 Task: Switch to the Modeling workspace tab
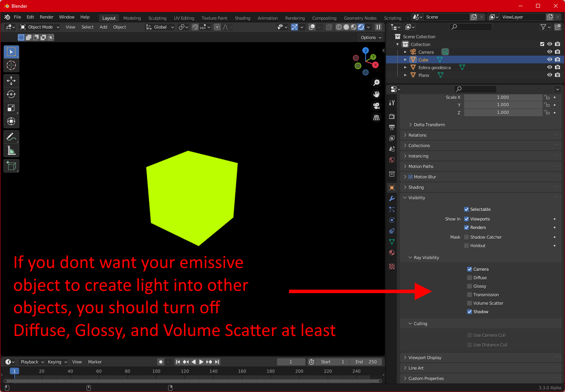pos(132,18)
